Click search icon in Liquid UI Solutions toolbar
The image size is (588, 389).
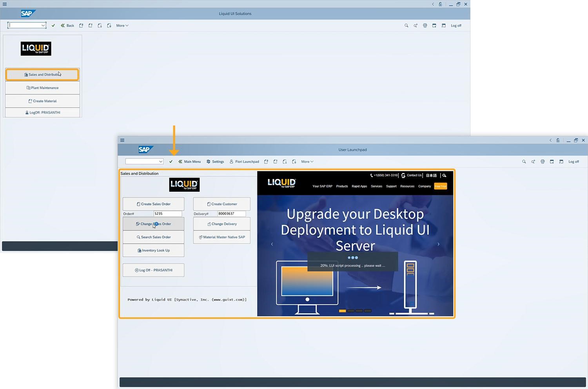point(406,25)
